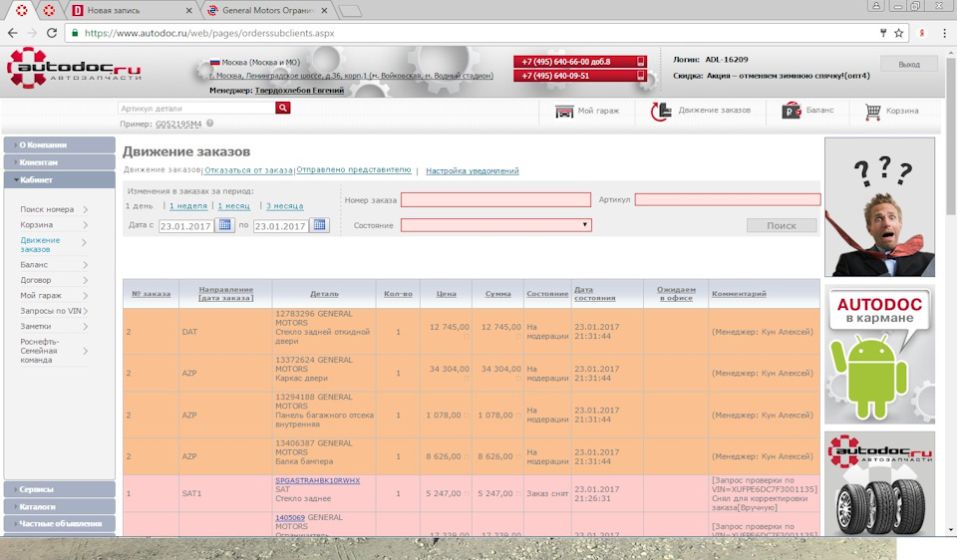Viewport: 957px width, 560px height.
Task: Click the Дата с date field
Action: (x=185, y=226)
